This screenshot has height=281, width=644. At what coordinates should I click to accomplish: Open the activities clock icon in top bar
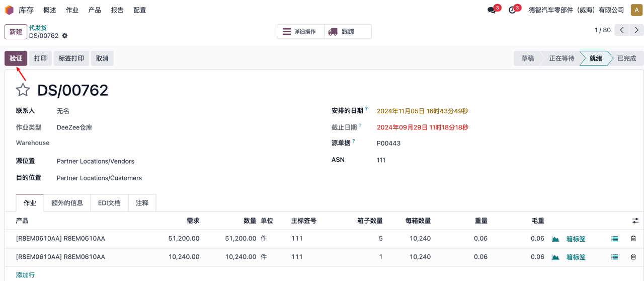tap(512, 10)
